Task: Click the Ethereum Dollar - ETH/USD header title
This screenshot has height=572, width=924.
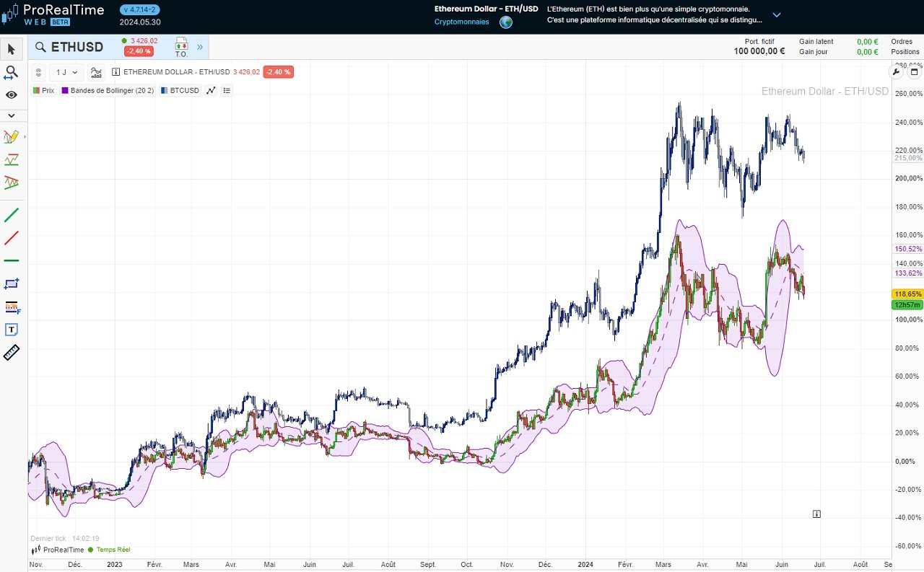Action: (487, 9)
